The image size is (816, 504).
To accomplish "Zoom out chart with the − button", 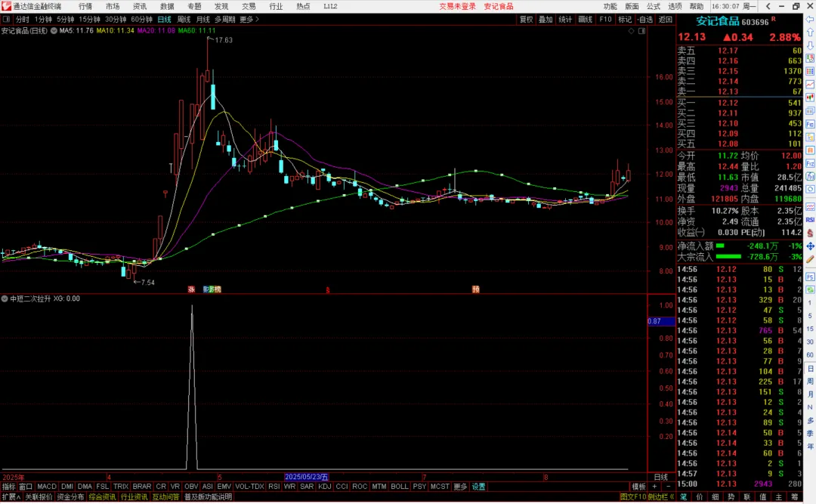I will point(668,487).
